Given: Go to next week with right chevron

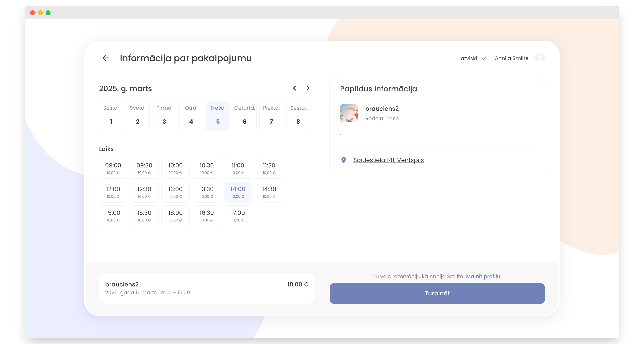Looking at the screenshot, I should click(308, 88).
